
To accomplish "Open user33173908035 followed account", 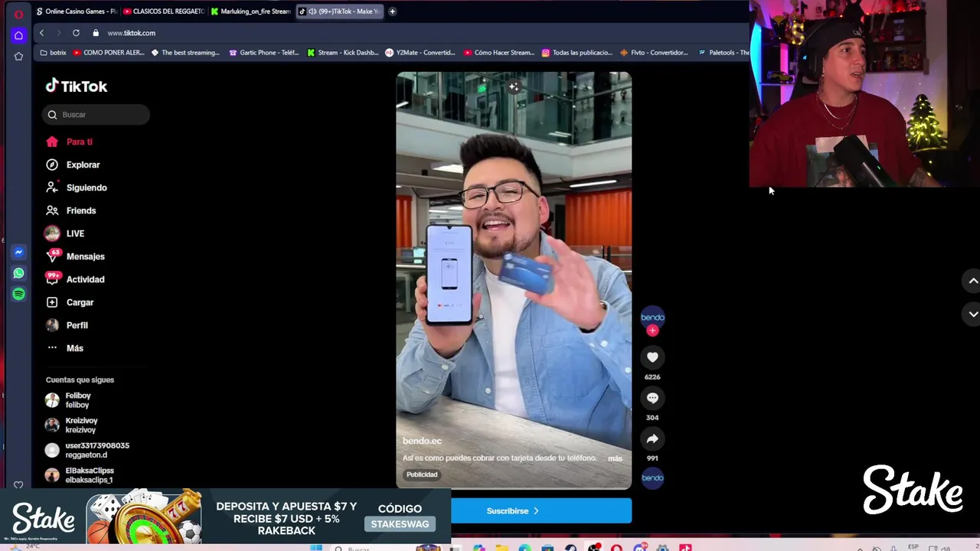I will pyautogui.click(x=87, y=450).
